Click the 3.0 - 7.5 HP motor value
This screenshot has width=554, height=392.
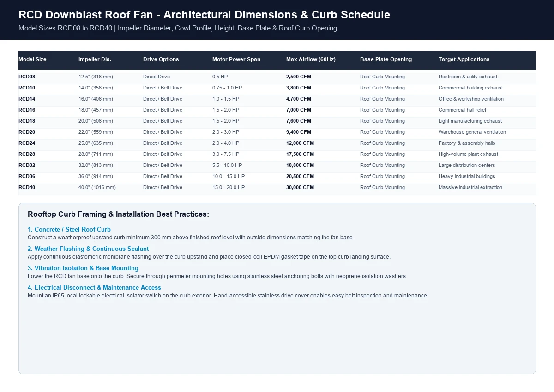(226, 154)
